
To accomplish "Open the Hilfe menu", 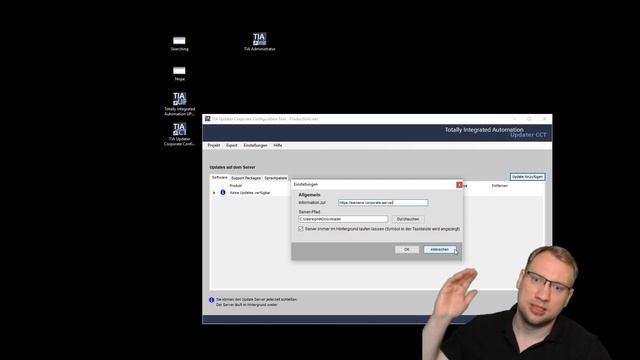I will point(278,145).
